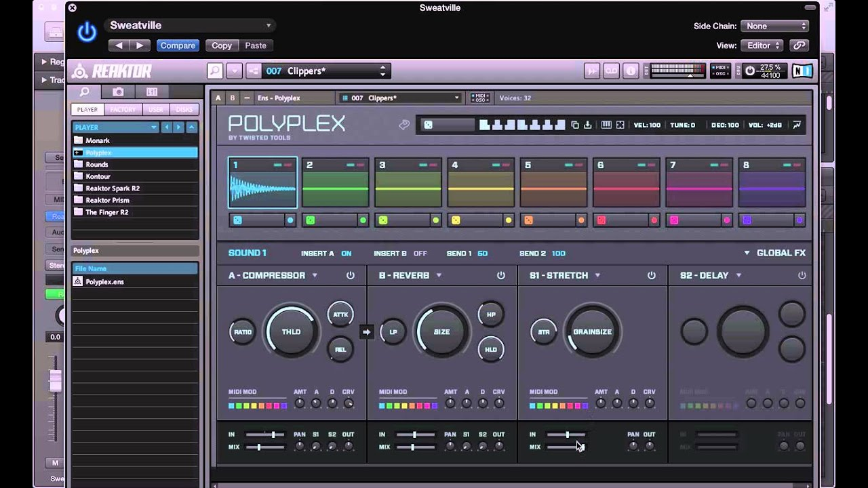The height and width of the screenshot is (488, 868).
Task: Select the Monark folder in the player list
Action: point(98,140)
